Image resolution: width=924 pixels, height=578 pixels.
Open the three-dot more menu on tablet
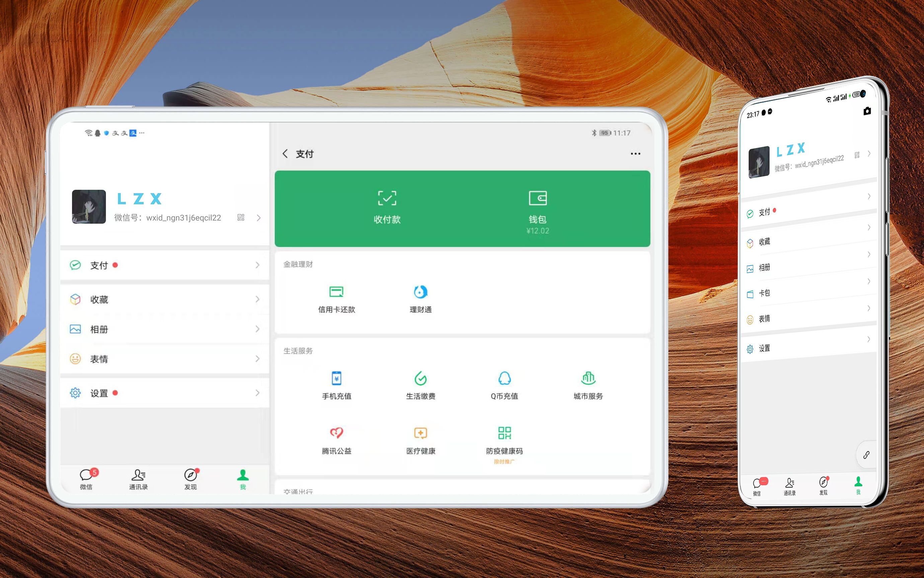tap(635, 154)
